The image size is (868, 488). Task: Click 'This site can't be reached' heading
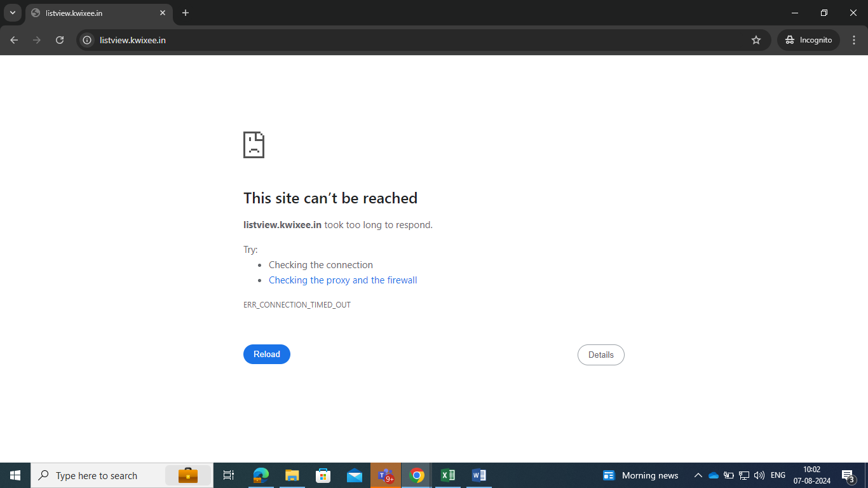pyautogui.click(x=330, y=198)
